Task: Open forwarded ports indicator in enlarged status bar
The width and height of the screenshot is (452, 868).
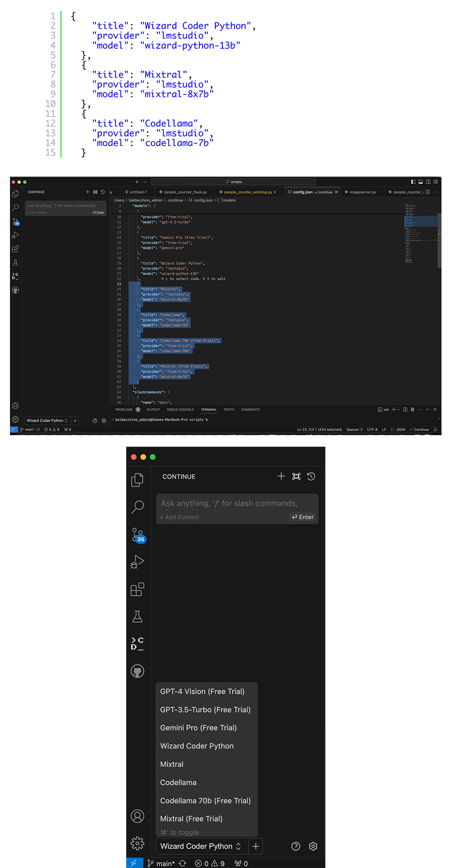Action: click(241, 863)
